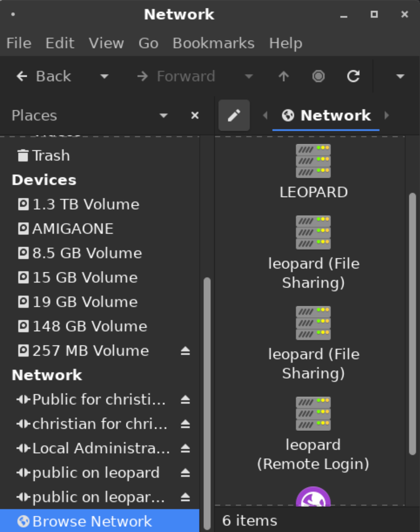
Task: Click the file pane vertical scrollbar
Action: (412, 323)
